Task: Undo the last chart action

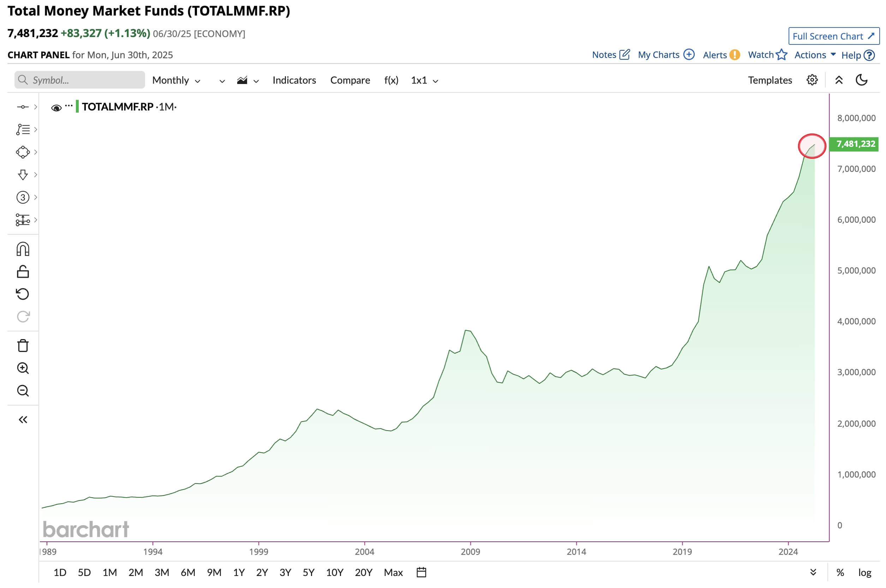Action: pyautogui.click(x=23, y=294)
